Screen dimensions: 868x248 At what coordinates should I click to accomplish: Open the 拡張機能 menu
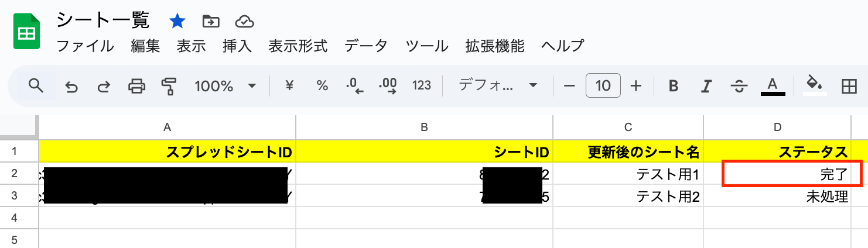pos(495,46)
